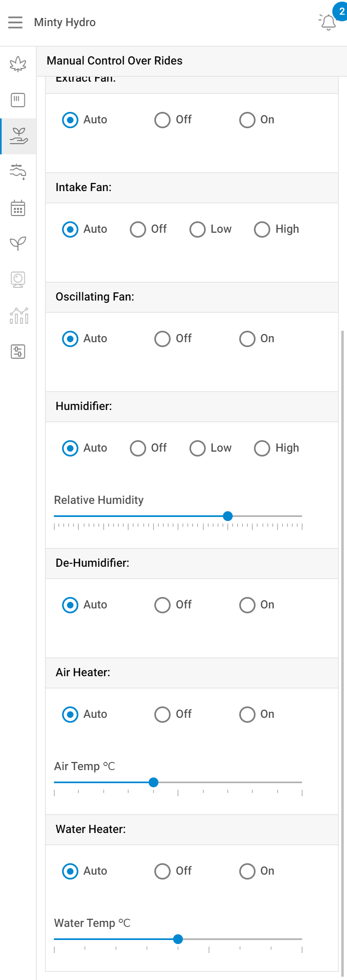
Task: Open the charts analytics sidebar icon
Action: (19, 316)
